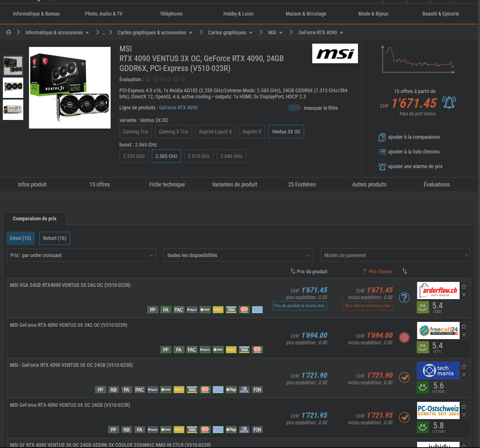Expand the GeForce RTX 4090 breadcrumb dropdown
Viewport: 480px width, 448px height.
[341, 33]
